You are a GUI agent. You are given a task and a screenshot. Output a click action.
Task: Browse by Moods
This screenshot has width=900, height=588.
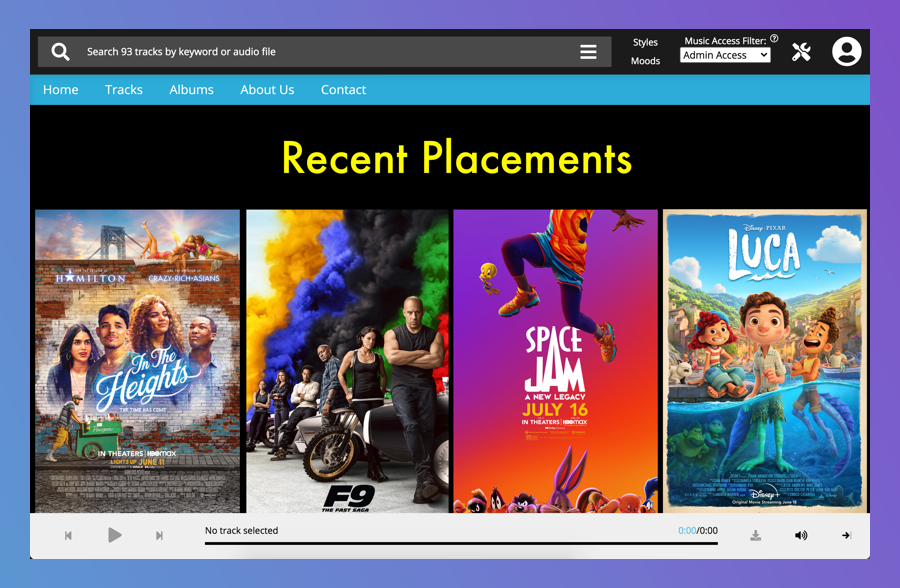(645, 61)
